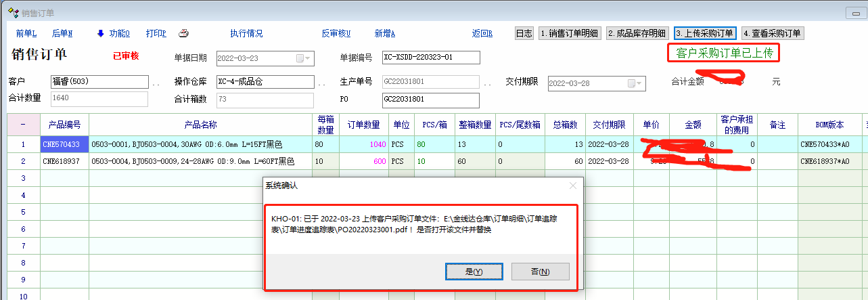Click the 销售订单 window title bar icon

pyautogui.click(x=12, y=13)
